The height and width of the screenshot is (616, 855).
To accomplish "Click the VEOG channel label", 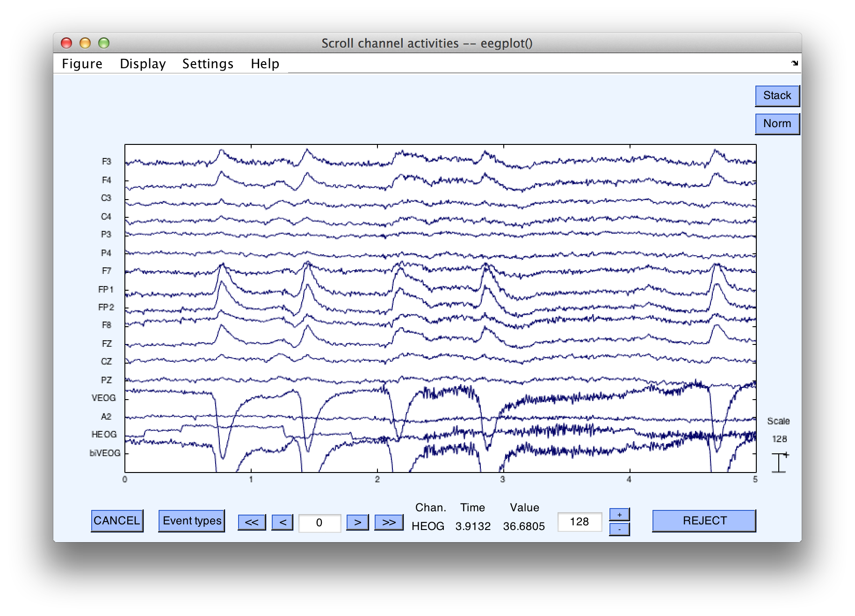I will pyautogui.click(x=103, y=398).
